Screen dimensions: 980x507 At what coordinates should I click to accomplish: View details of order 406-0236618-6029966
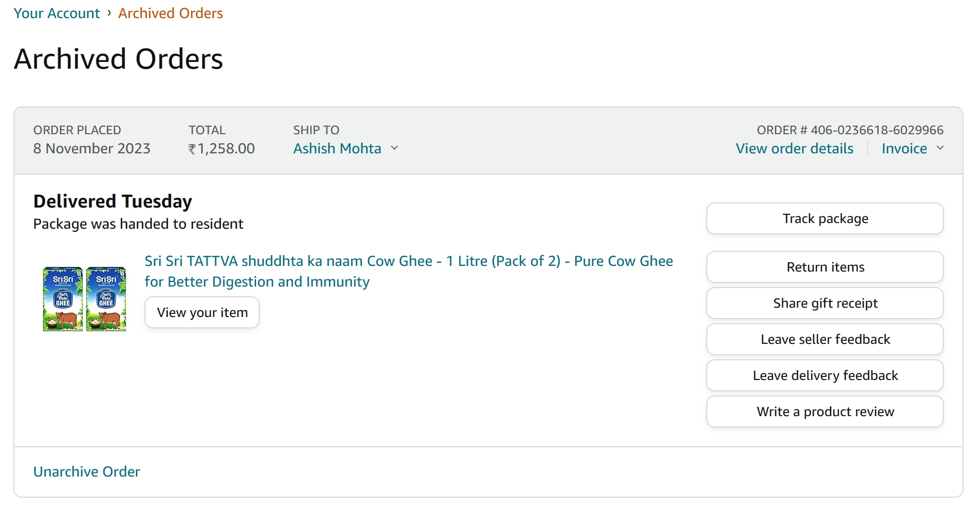click(794, 149)
